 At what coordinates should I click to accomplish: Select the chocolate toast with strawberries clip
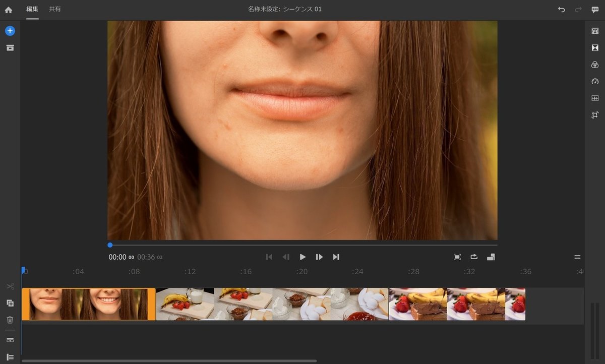pyautogui.click(x=457, y=304)
